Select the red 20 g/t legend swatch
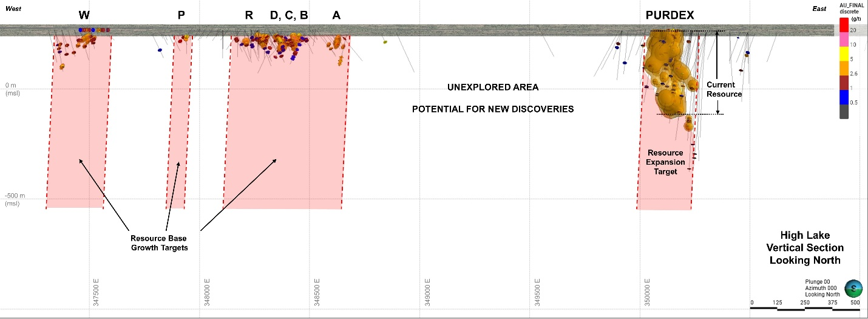This screenshot has height=319, width=868. tap(844, 25)
